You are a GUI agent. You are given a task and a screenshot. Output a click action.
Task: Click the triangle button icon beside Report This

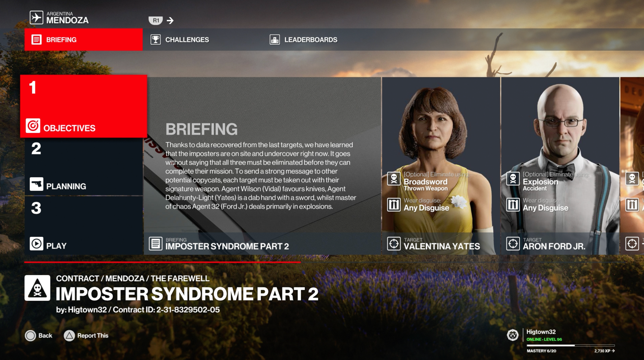69,336
